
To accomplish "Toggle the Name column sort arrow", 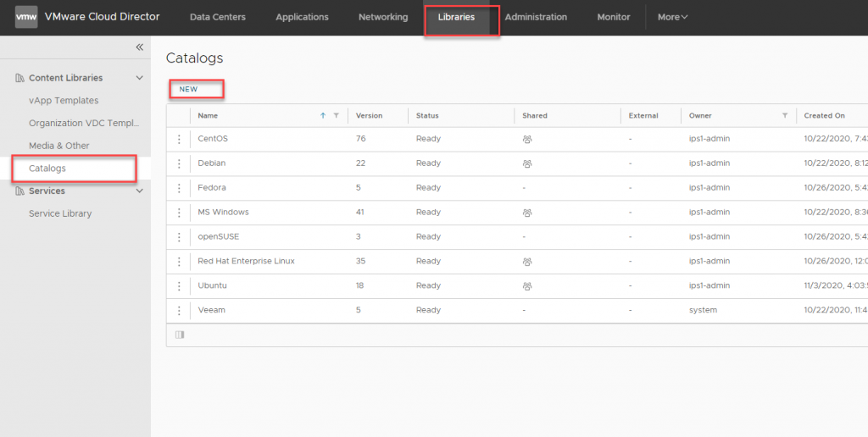I will [x=323, y=116].
